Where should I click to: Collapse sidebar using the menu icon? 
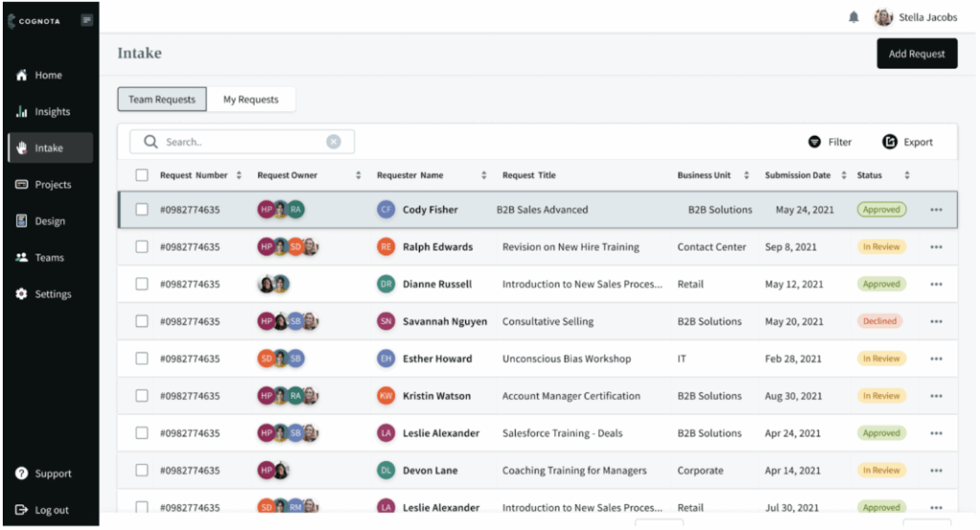(87, 19)
